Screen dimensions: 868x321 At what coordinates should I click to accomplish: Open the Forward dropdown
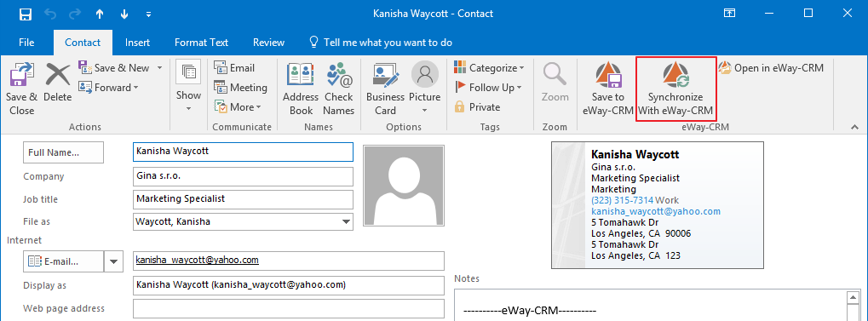(x=108, y=88)
